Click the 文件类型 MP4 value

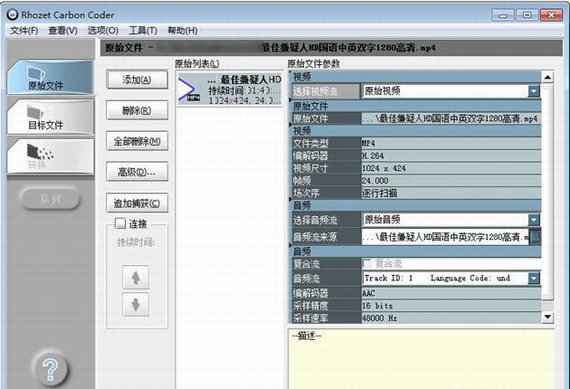click(451, 143)
